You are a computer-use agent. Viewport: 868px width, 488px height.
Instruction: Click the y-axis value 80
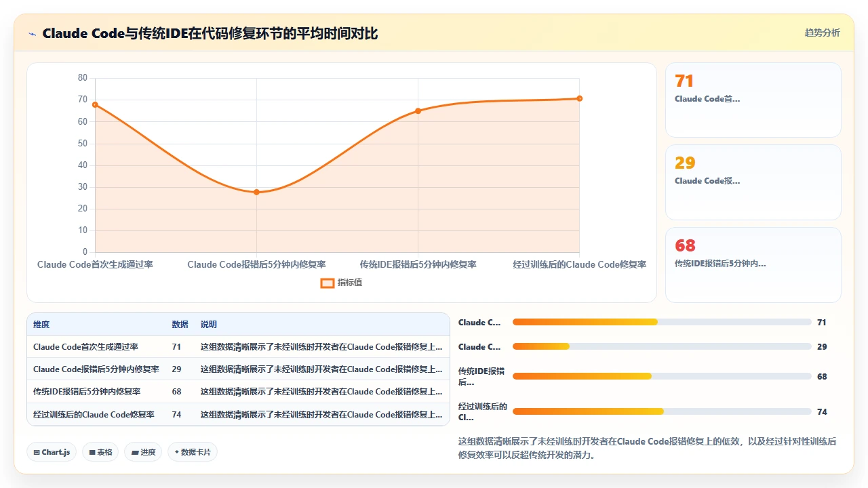pyautogui.click(x=83, y=78)
